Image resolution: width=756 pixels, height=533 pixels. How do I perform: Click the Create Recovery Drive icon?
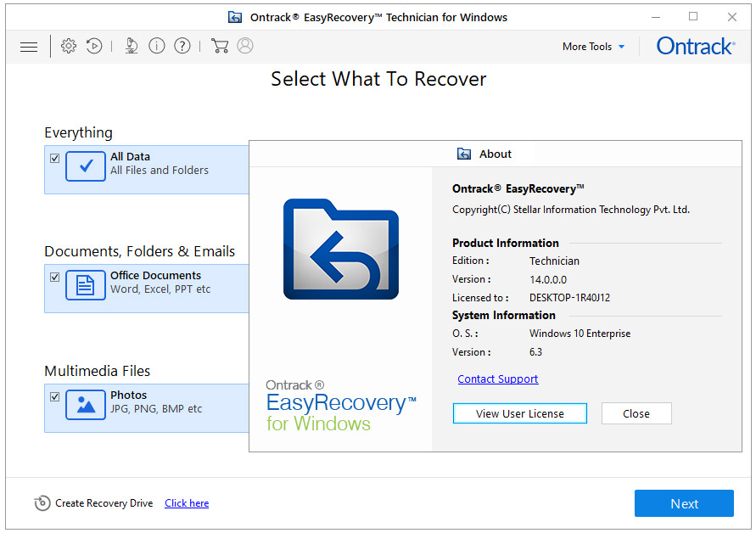(42, 502)
